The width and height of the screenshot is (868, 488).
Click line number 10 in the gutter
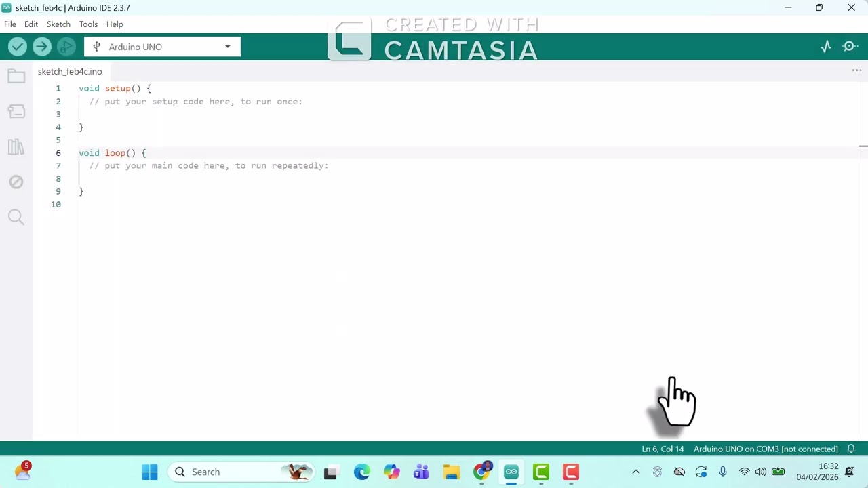(x=56, y=205)
